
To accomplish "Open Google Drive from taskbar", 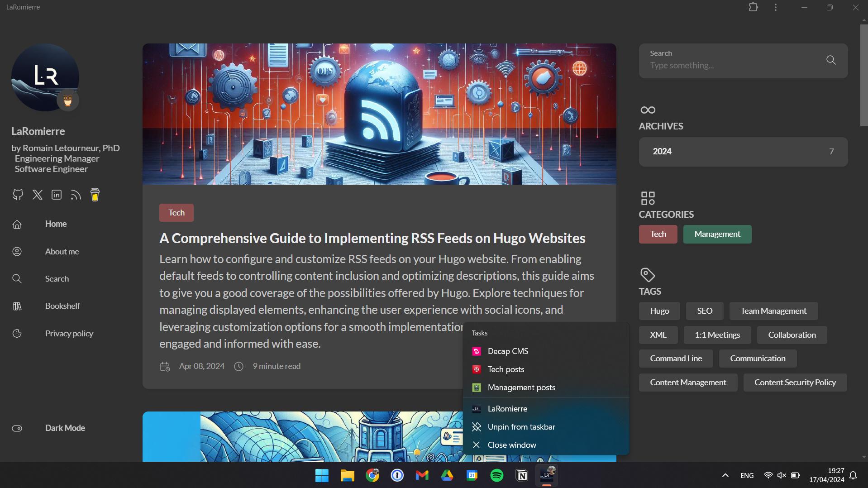I will [x=447, y=475].
